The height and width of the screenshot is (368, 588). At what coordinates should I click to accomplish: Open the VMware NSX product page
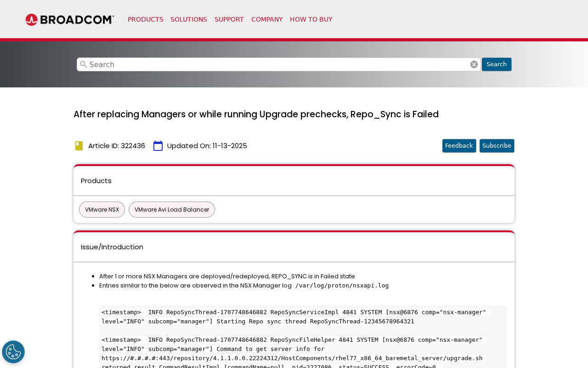[102, 209]
